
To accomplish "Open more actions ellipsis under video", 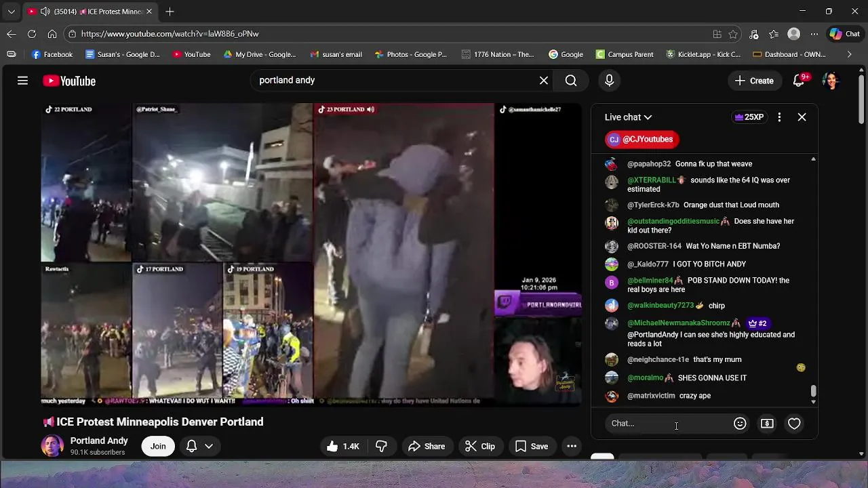I will coord(572,446).
